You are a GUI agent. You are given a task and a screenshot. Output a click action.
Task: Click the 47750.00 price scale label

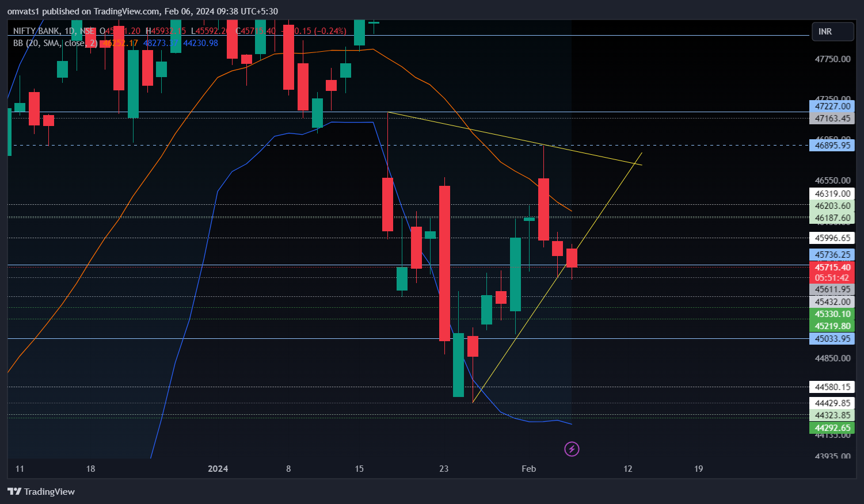[832, 59]
